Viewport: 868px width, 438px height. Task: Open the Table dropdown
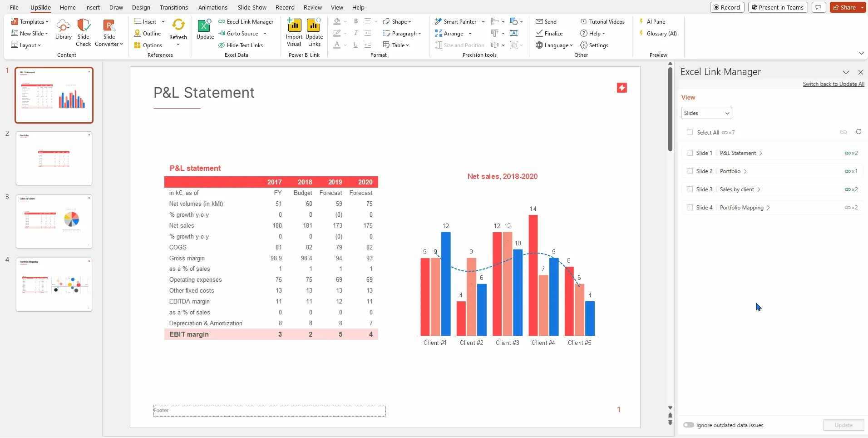(x=396, y=45)
